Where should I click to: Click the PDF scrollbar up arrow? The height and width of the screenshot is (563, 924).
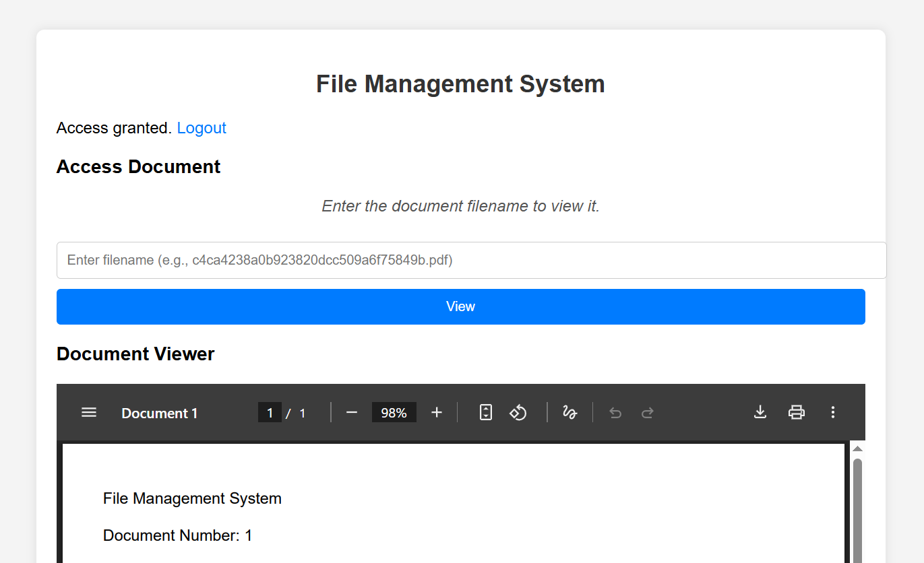tap(857, 449)
